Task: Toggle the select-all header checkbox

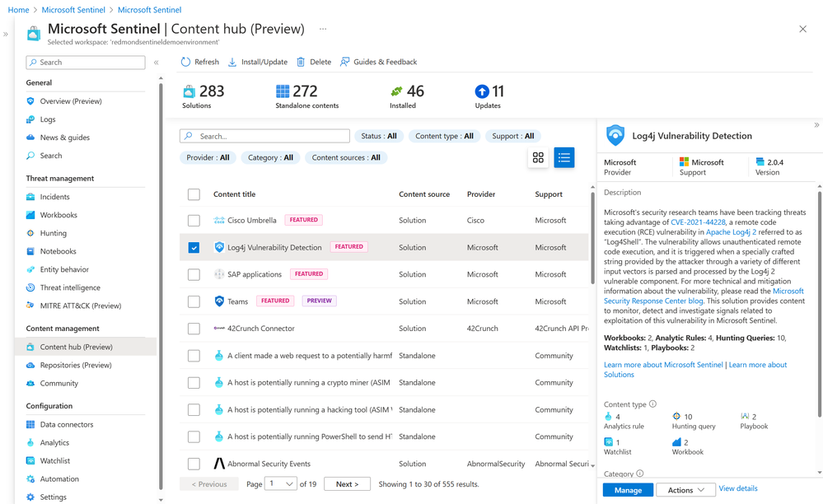Action: [x=194, y=194]
